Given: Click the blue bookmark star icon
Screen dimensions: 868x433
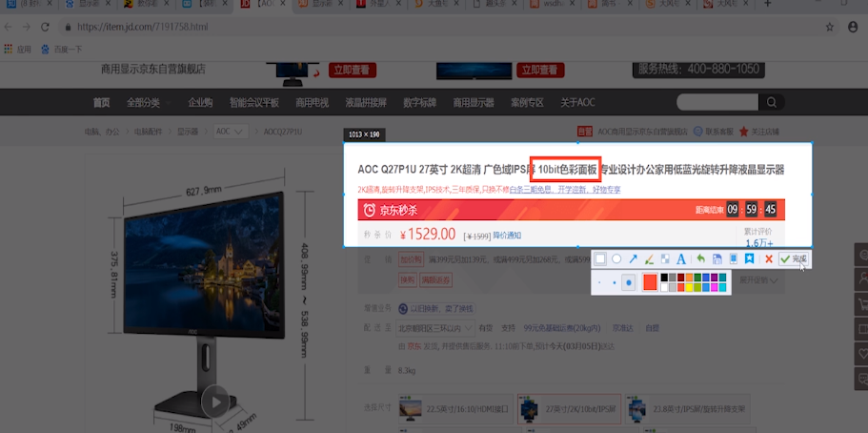Looking at the screenshot, I should pyautogui.click(x=750, y=258).
